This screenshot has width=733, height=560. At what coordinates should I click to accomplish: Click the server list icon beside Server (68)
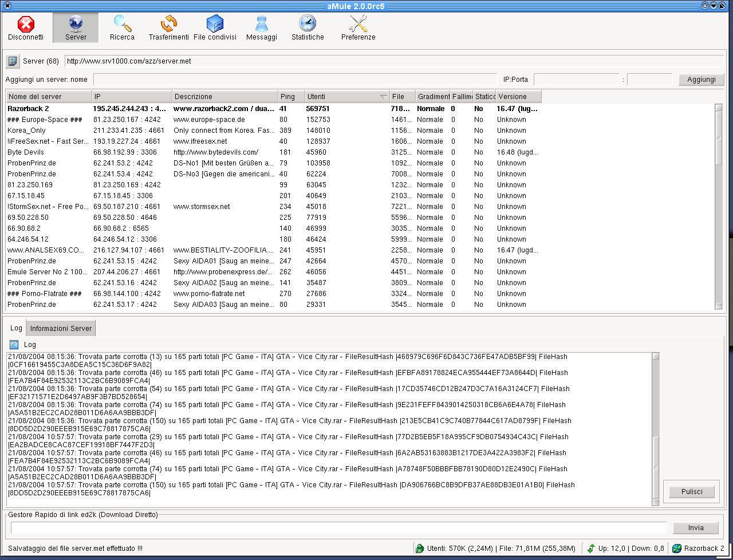click(13, 61)
